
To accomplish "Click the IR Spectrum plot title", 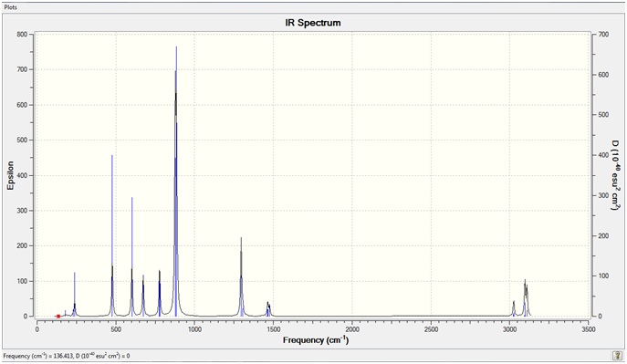I will pyautogui.click(x=313, y=23).
